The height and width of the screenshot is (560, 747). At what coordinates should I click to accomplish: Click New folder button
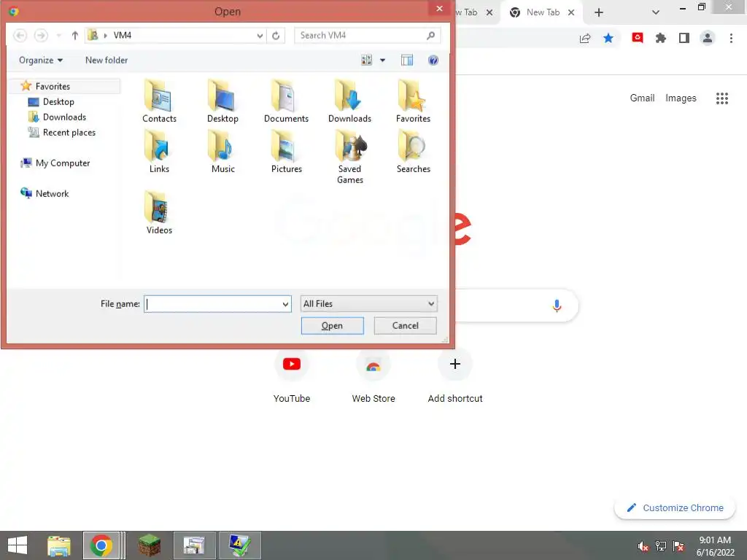point(107,60)
